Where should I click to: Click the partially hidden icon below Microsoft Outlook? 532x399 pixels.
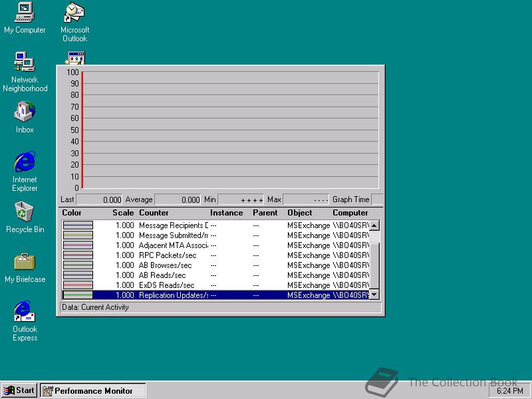pos(74,58)
